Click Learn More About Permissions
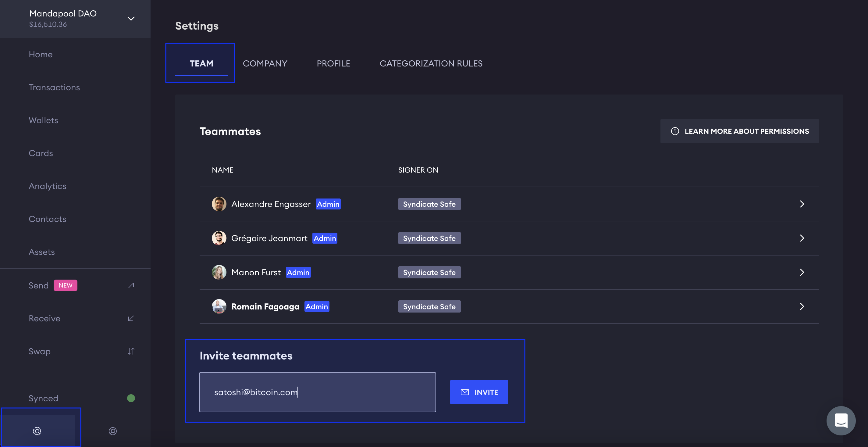 pos(740,131)
